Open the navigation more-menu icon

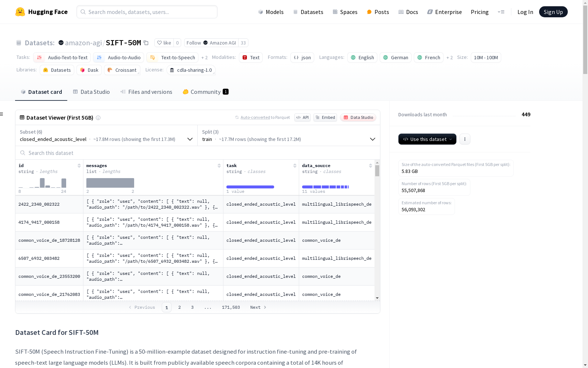pos(501,12)
